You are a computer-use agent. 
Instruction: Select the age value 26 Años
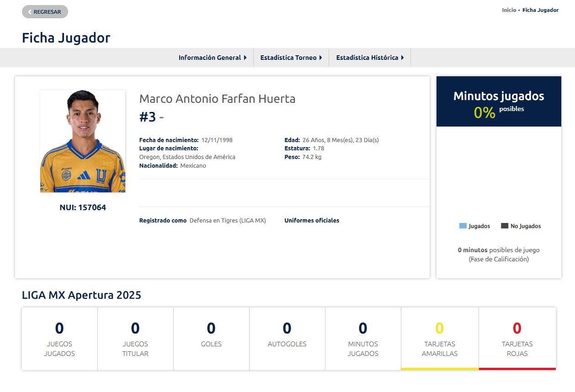coord(312,140)
